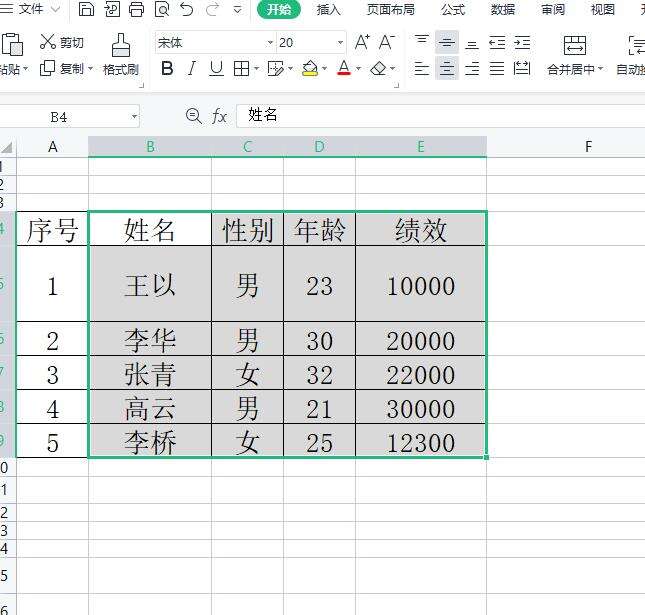Click the Copy (复制) button
This screenshot has width=645, height=615.
62,68
